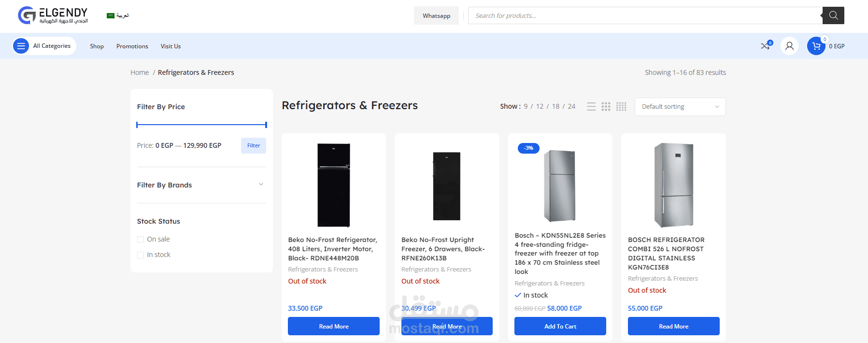Open the user account icon
The width and height of the screenshot is (868, 343).
tap(789, 46)
